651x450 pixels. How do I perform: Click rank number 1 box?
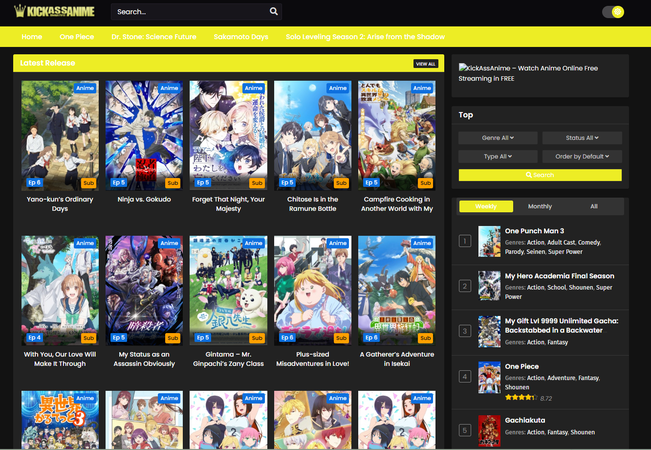tap(465, 241)
